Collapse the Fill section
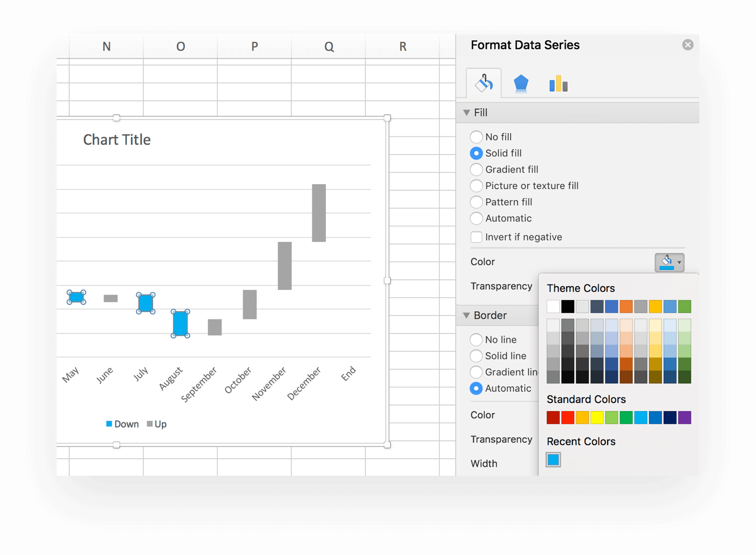The width and height of the screenshot is (756, 555). [x=467, y=113]
